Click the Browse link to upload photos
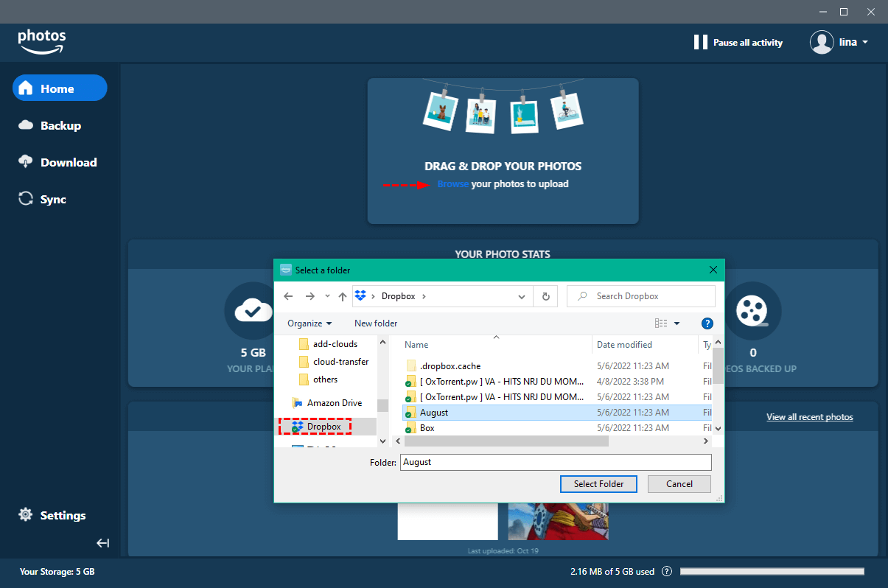The height and width of the screenshot is (588, 888). pos(452,183)
